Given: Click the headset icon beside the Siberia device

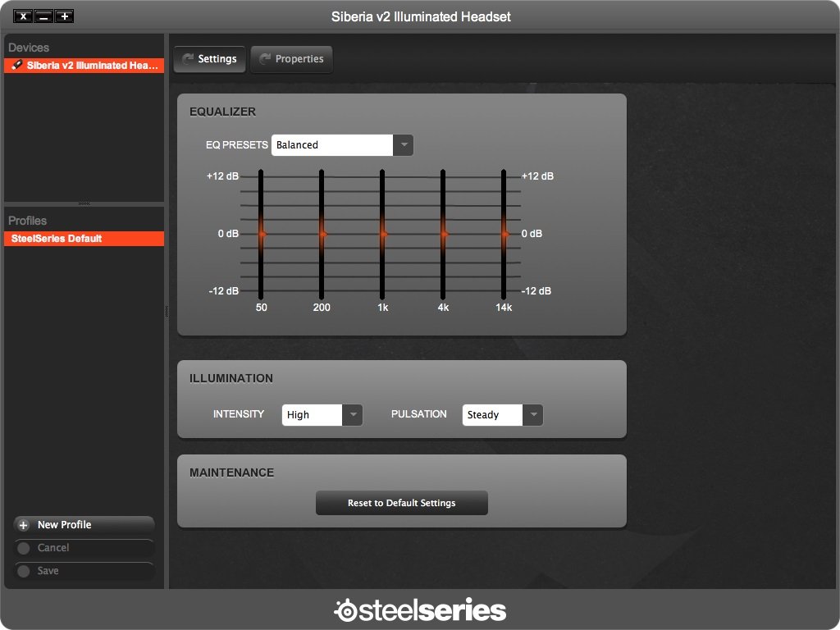Looking at the screenshot, I should [x=17, y=66].
